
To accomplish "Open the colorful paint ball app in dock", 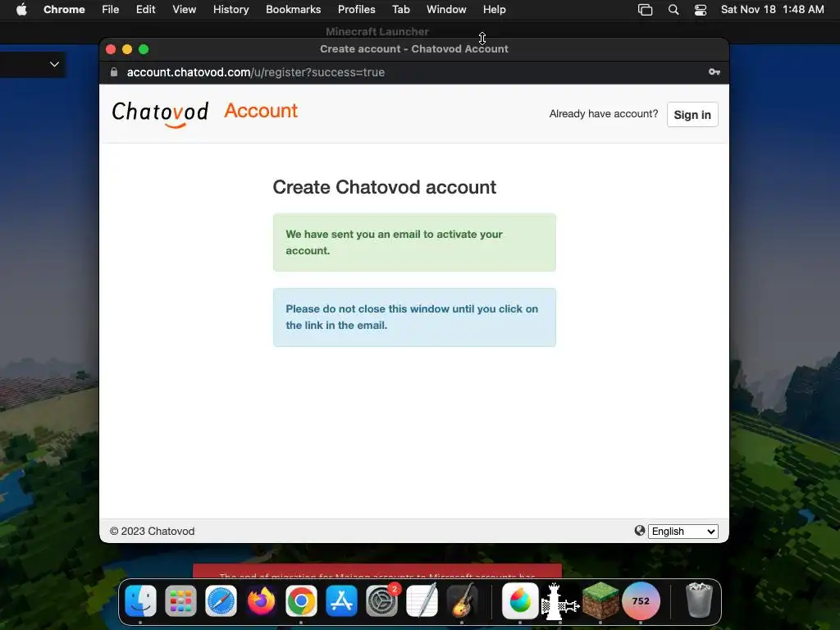I will click(x=519, y=600).
